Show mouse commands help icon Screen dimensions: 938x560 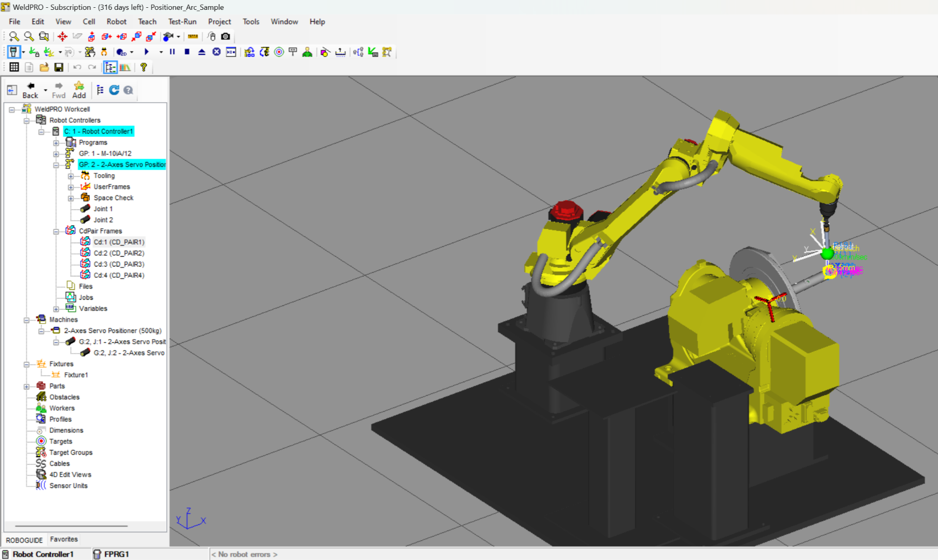coord(212,36)
